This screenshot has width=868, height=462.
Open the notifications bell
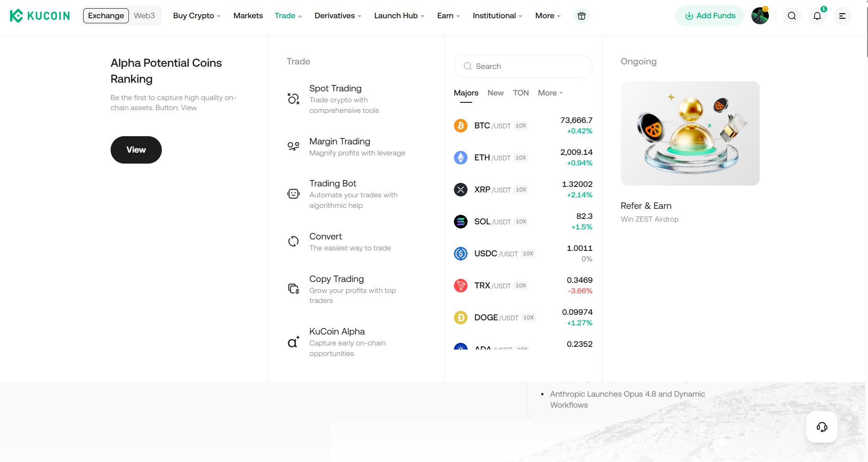[x=817, y=16]
